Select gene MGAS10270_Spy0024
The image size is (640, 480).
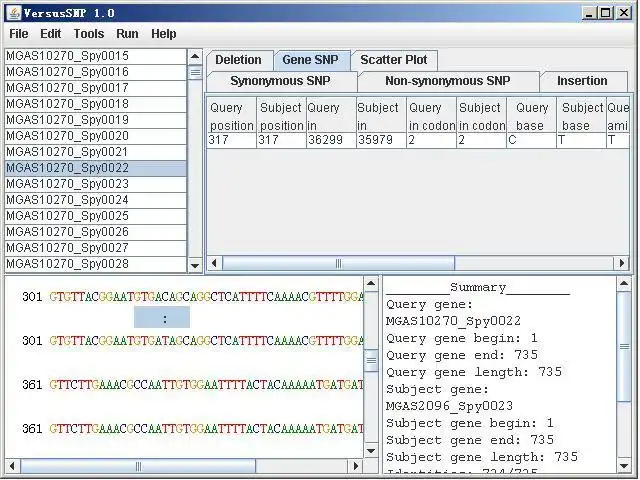96,200
